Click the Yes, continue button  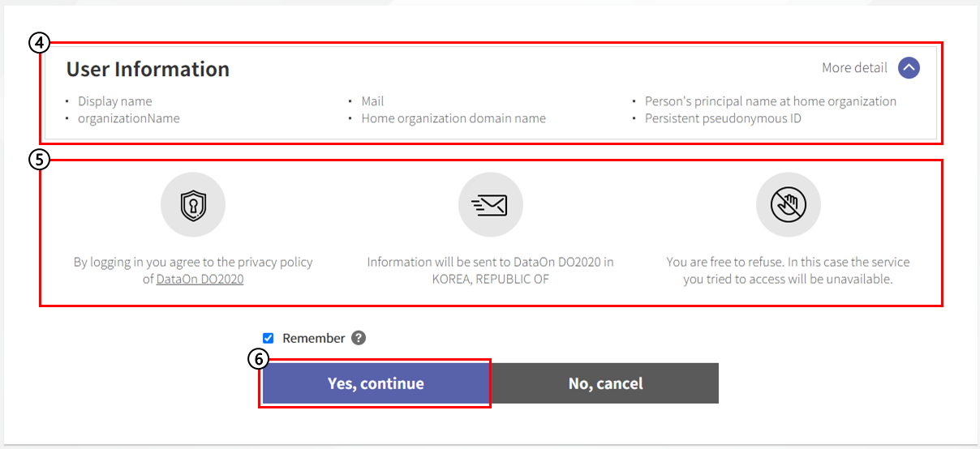pyautogui.click(x=376, y=383)
